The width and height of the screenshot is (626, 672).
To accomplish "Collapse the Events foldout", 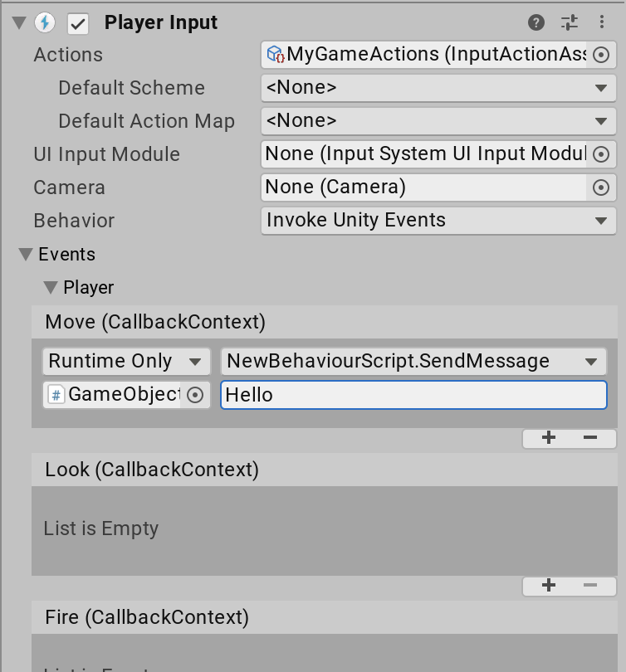I will click(26, 255).
